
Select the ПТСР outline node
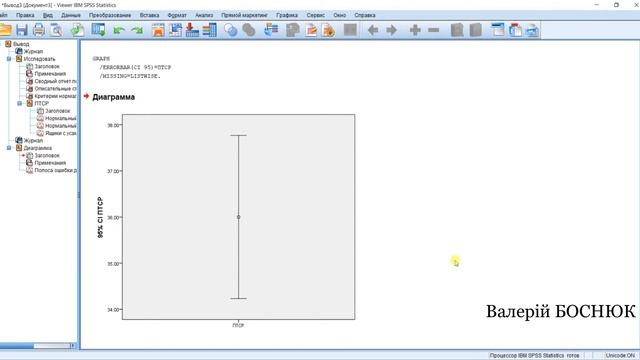tap(41, 103)
